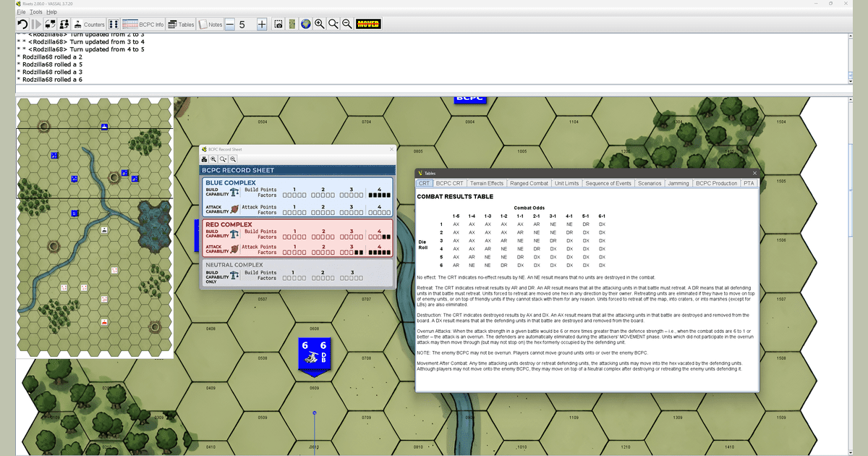Open the Counters palette
The height and width of the screenshot is (456, 868).
click(x=90, y=24)
